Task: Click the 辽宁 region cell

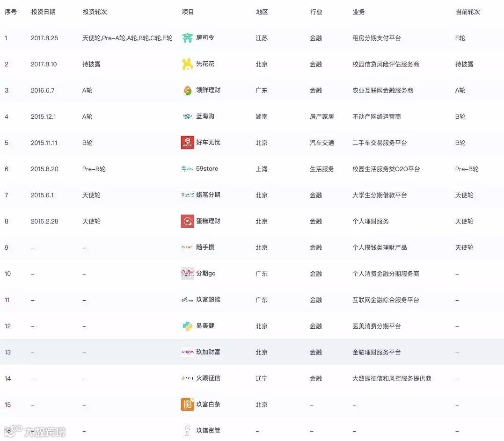Action: (x=262, y=378)
